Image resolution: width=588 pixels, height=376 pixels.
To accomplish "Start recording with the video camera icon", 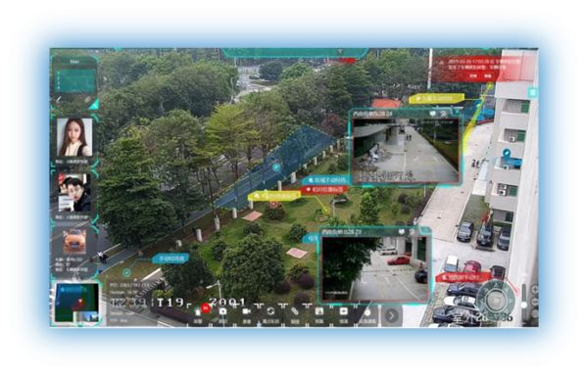I will pyautogui.click(x=246, y=311).
